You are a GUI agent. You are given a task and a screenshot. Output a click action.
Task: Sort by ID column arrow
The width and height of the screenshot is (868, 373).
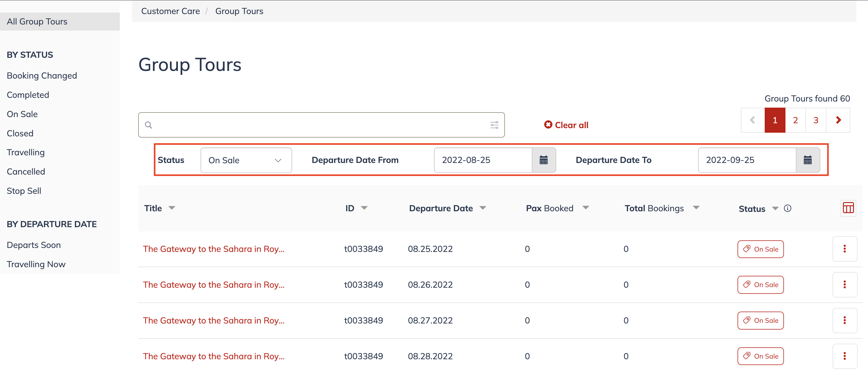tap(364, 208)
